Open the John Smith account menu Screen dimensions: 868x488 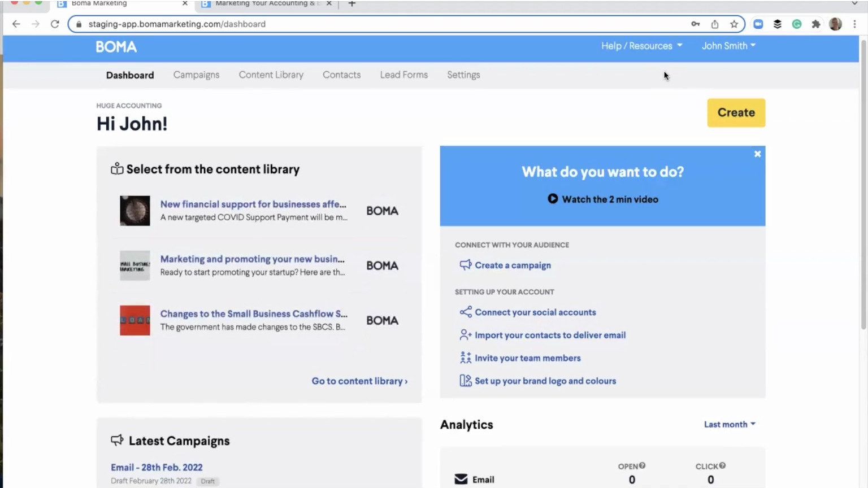[x=728, y=46]
